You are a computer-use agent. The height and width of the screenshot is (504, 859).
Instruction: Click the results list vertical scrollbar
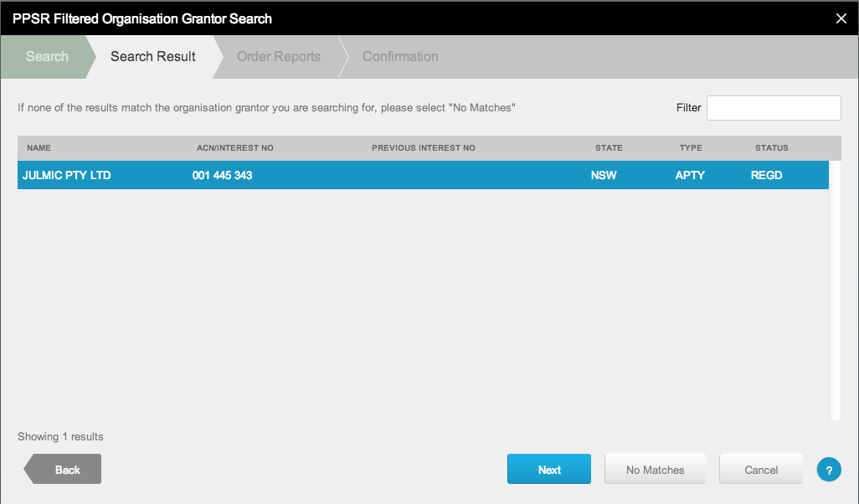835,291
